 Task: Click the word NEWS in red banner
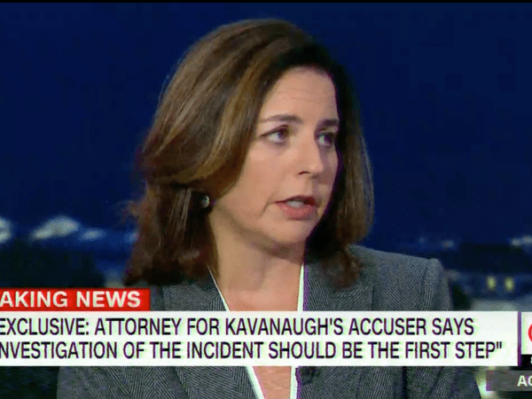108,300
